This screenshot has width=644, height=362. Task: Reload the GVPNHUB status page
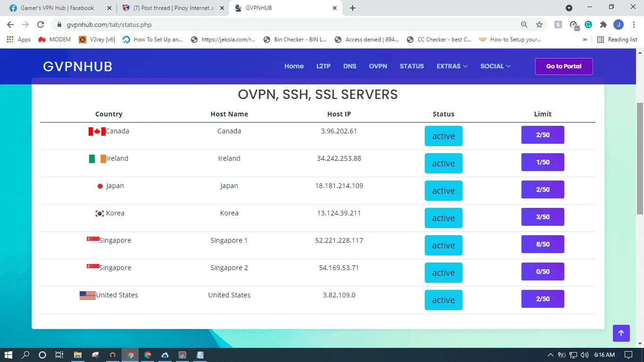[x=41, y=25]
